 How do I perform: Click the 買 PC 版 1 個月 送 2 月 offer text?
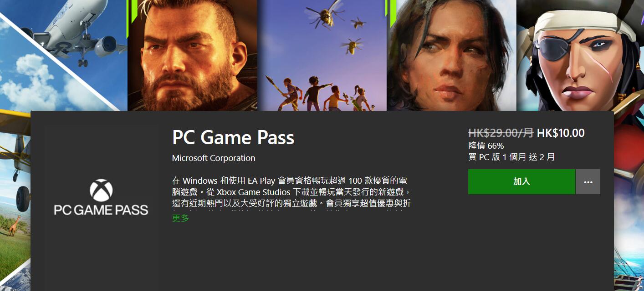(511, 157)
